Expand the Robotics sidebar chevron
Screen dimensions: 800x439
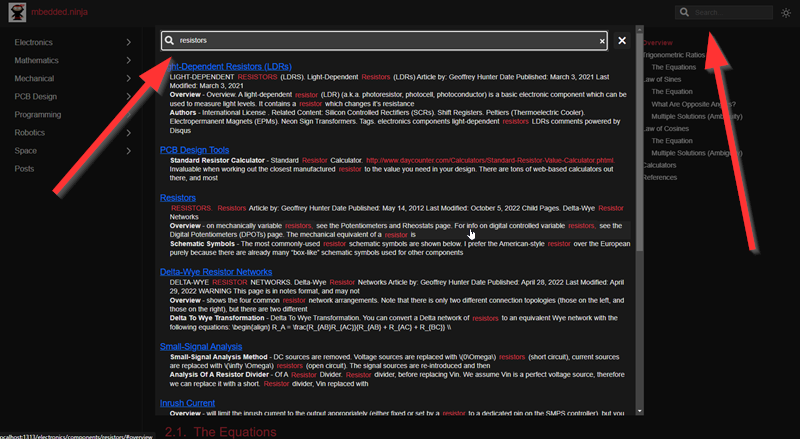[128, 132]
